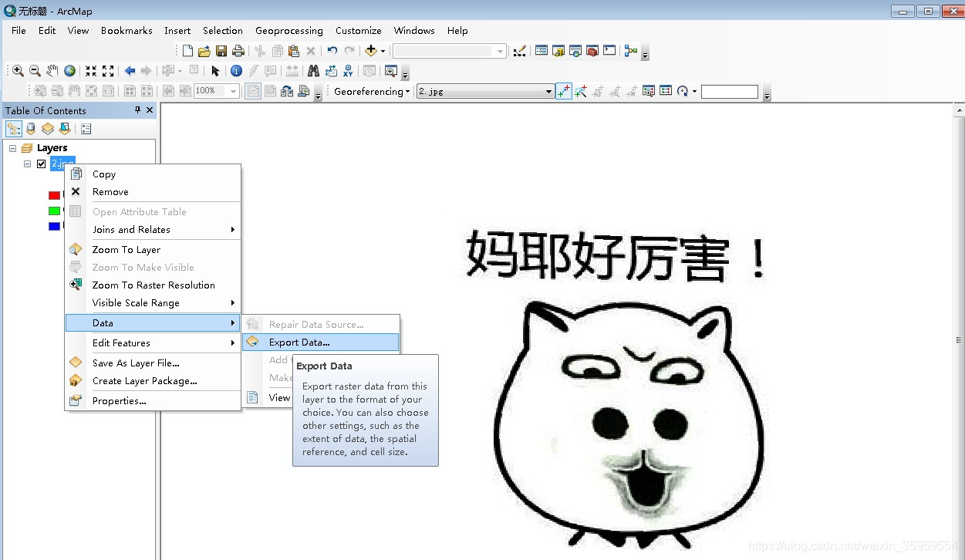Image resolution: width=965 pixels, height=560 pixels.
Task: Choose Zoom To Layer in context menu
Action: pos(153,249)
